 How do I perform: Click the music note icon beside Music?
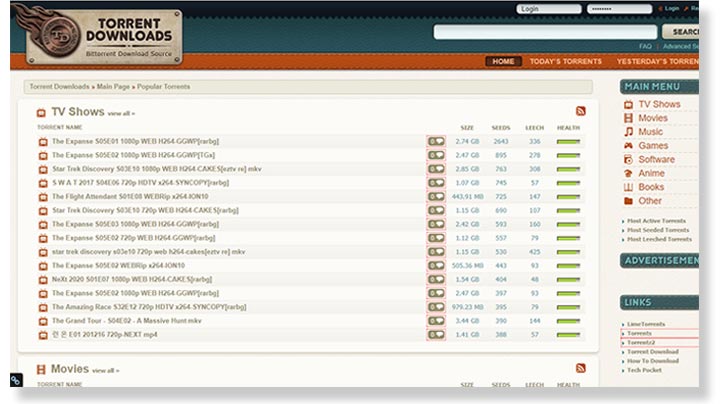point(628,132)
